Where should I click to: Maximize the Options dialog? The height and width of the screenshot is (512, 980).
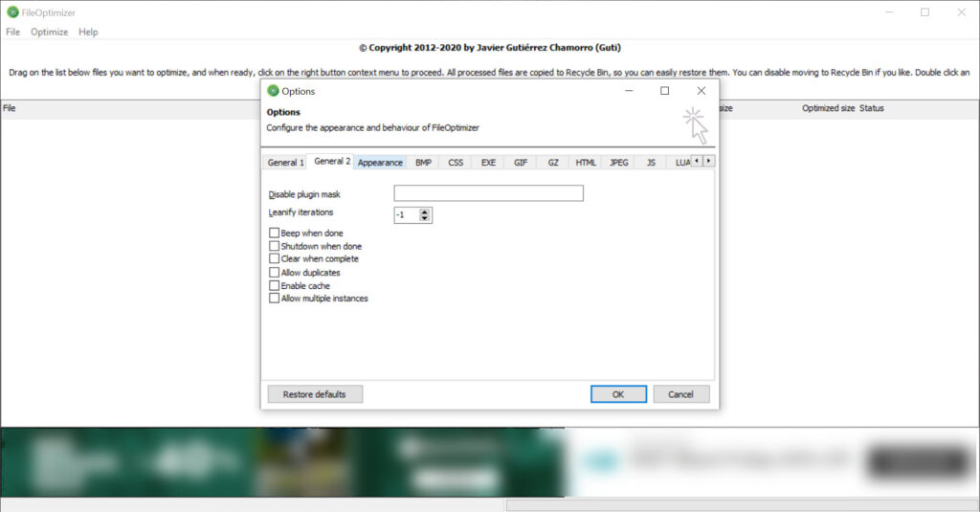pos(665,91)
